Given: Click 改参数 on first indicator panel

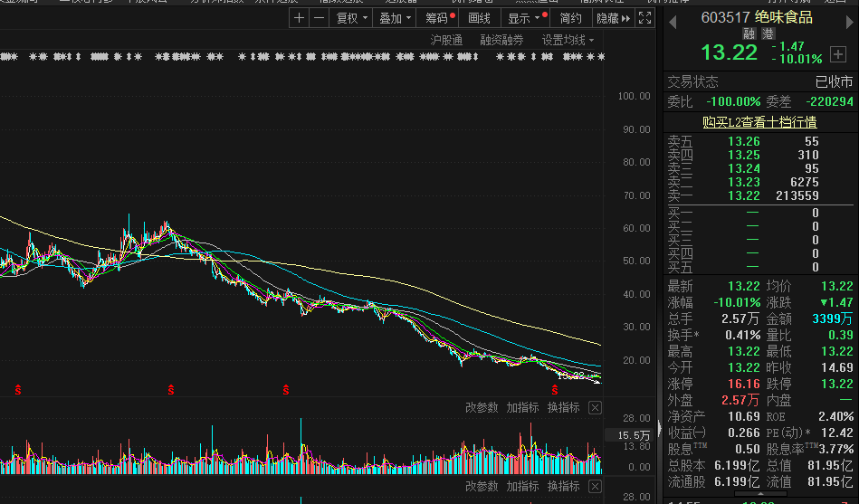Looking at the screenshot, I should (482, 408).
